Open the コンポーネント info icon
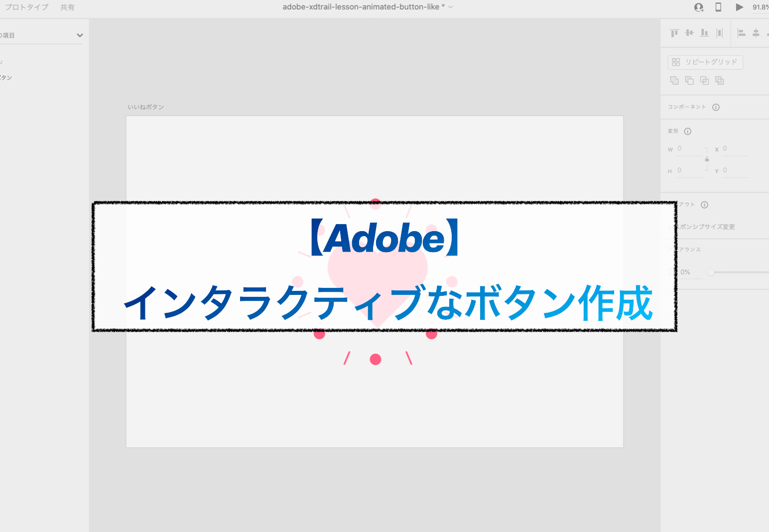 click(716, 107)
